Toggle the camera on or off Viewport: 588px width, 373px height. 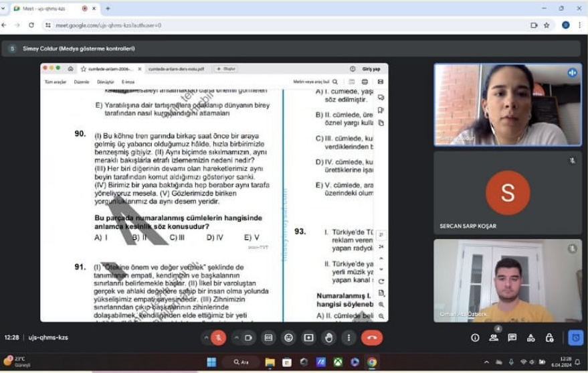pos(248,338)
